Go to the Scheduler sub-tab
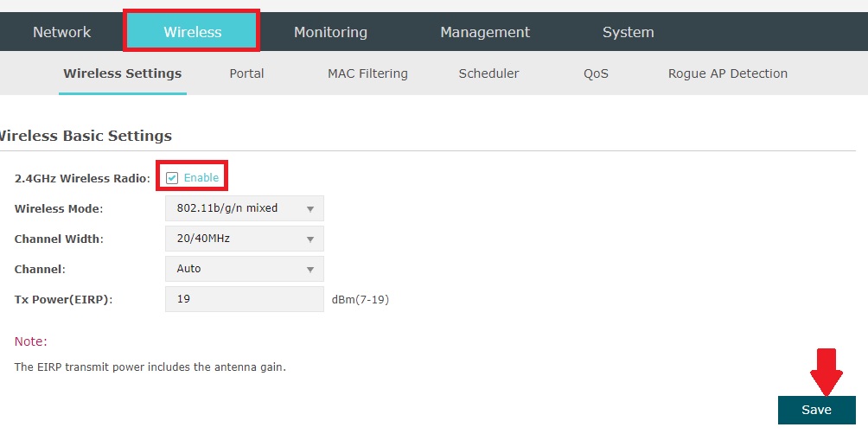 pyautogui.click(x=488, y=73)
